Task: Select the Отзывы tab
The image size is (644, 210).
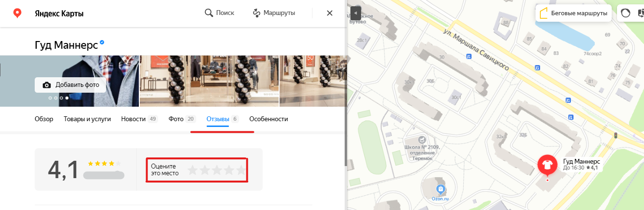Action: tap(223, 119)
